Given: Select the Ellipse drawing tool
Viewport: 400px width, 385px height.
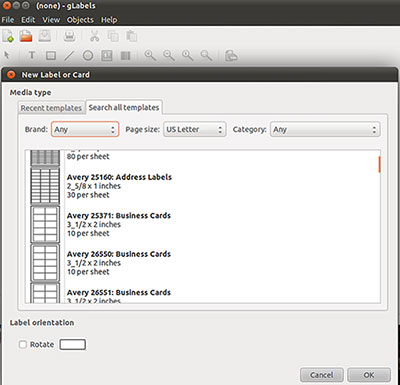Looking at the screenshot, I should [x=88, y=55].
